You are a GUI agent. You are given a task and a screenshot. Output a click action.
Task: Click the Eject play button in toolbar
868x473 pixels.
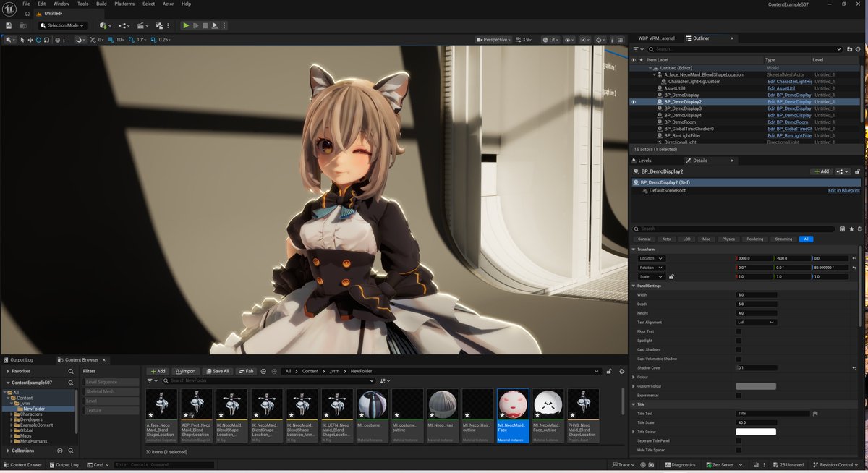[214, 25]
